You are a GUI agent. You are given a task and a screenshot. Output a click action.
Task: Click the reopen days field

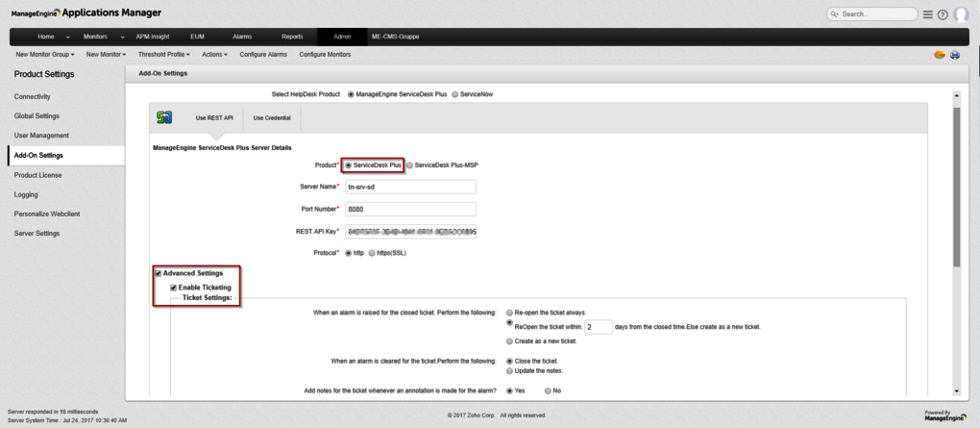pos(599,327)
